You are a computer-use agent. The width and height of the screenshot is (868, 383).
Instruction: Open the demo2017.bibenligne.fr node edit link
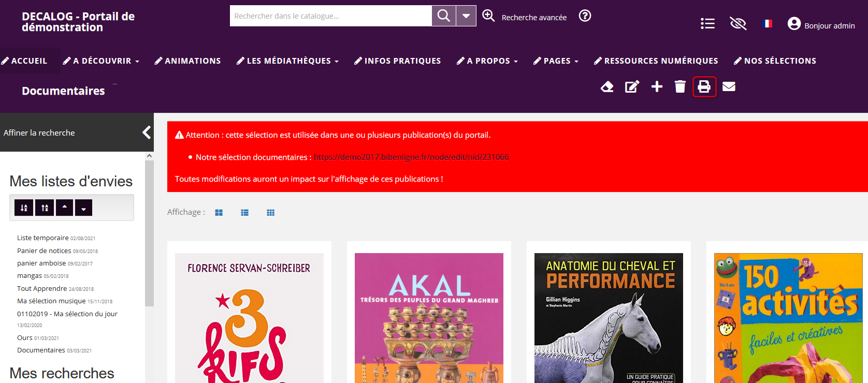coord(411,157)
